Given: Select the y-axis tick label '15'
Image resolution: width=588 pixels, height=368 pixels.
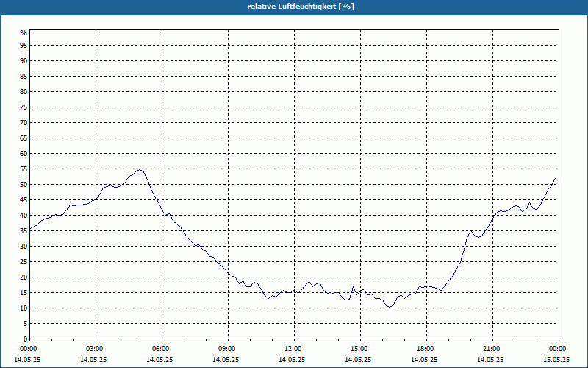Looking at the screenshot, I should [24, 292].
